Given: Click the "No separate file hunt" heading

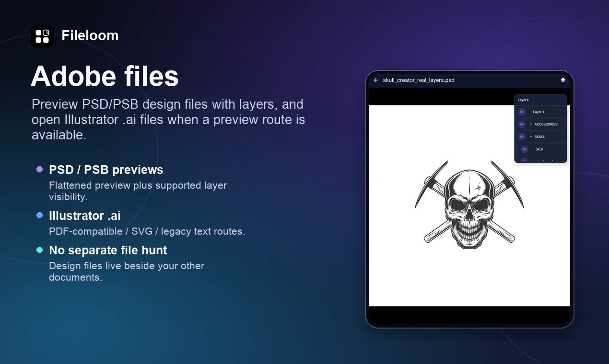Looking at the screenshot, I should [108, 250].
